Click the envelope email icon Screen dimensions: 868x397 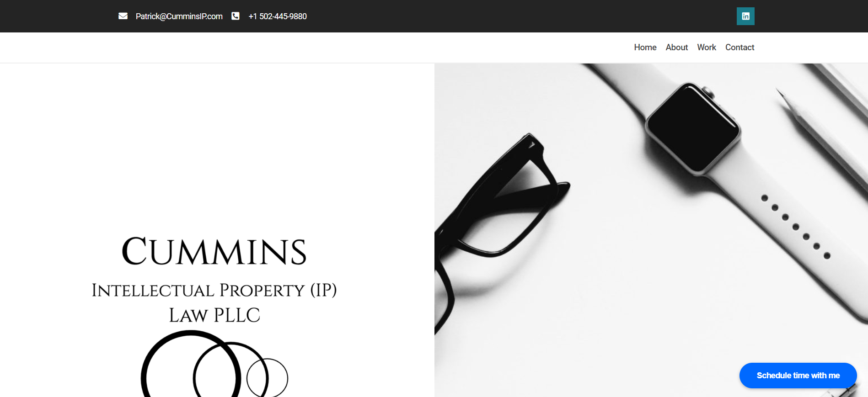[123, 16]
